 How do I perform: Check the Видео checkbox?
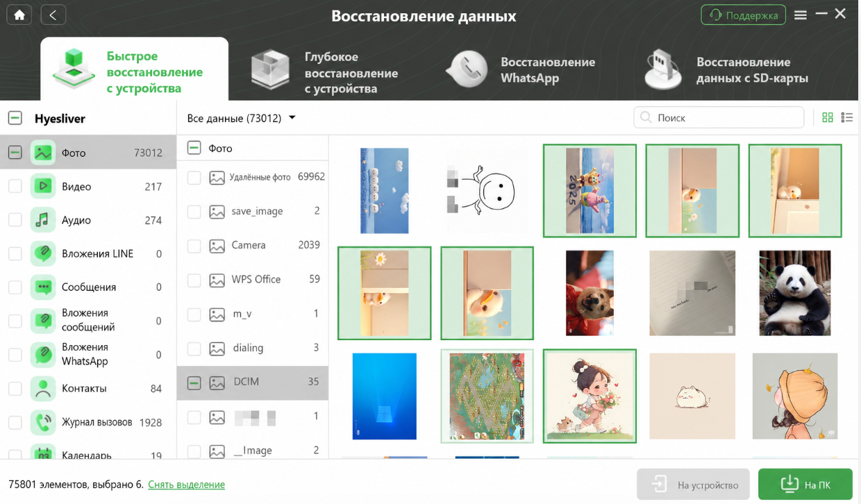[15, 186]
